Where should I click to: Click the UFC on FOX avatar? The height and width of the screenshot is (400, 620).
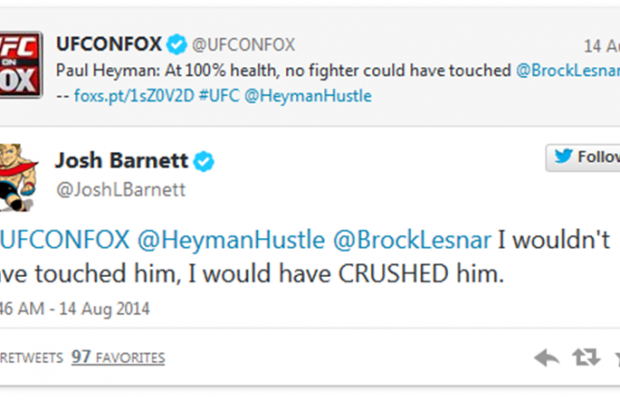[x=23, y=59]
